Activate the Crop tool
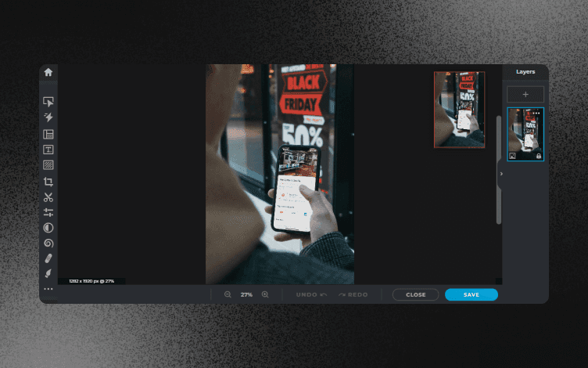This screenshot has height=368, width=588. click(x=48, y=182)
